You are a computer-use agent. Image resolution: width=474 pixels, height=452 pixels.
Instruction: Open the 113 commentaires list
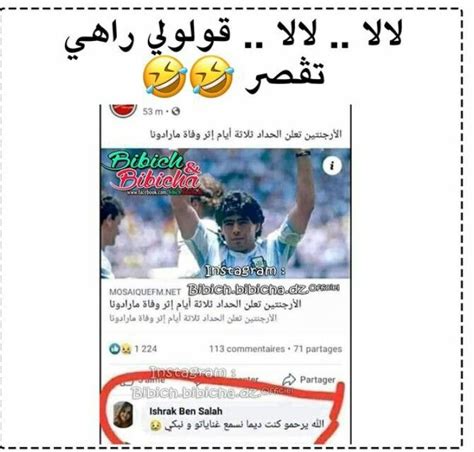click(x=247, y=349)
